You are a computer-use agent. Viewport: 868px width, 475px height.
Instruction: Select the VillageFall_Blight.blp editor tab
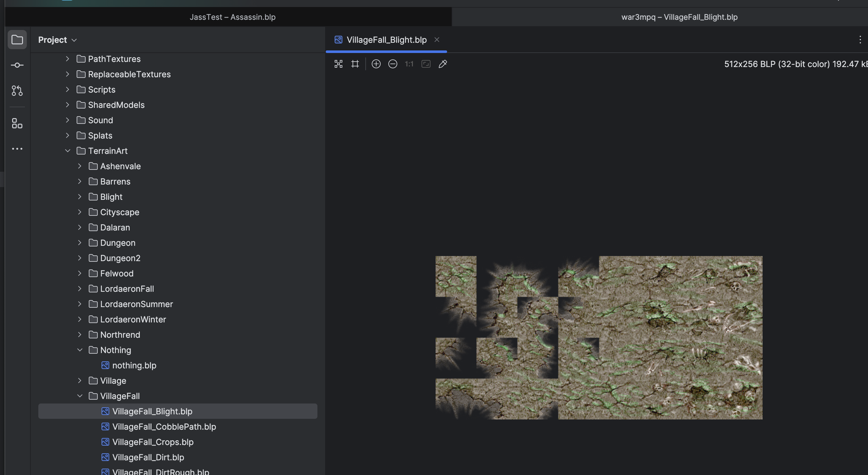(x=386, y=40)
